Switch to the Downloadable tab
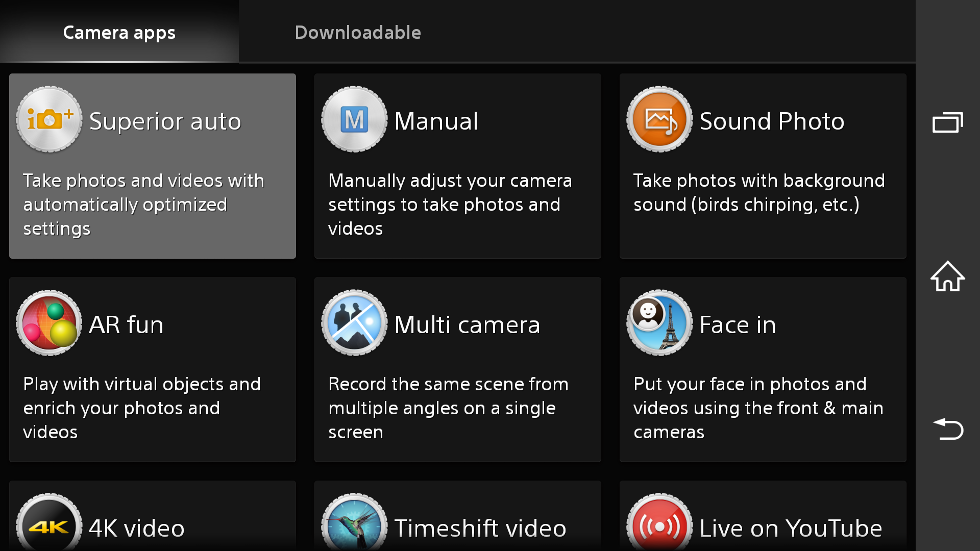The height and width of the screenshot is (551, 980). 358,33
